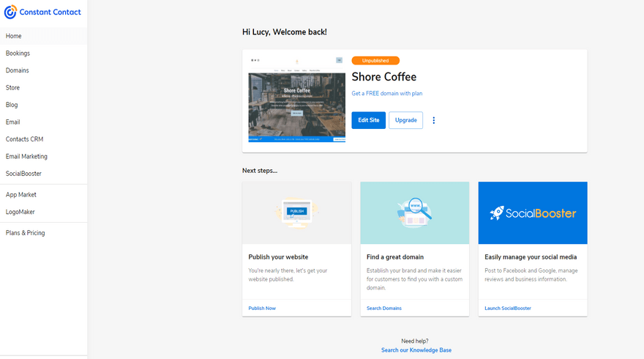The width and height of the screenshot is (644, 359).
Task: Click the Edit Site button
Action: [368, 120]
